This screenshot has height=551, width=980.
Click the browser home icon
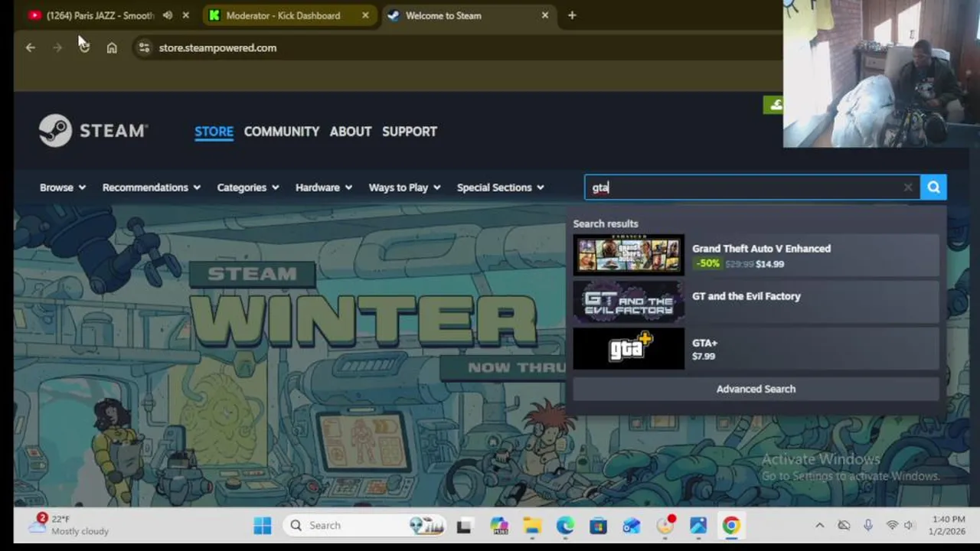click(112, 47)
